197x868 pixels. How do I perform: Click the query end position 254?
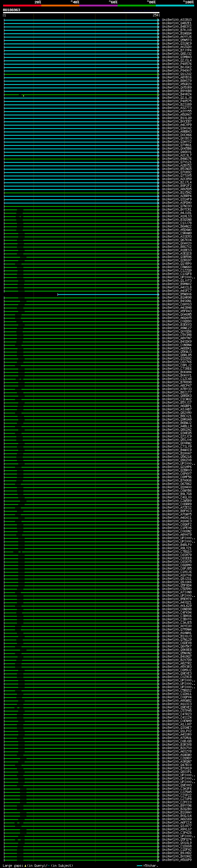click(155, 15)
